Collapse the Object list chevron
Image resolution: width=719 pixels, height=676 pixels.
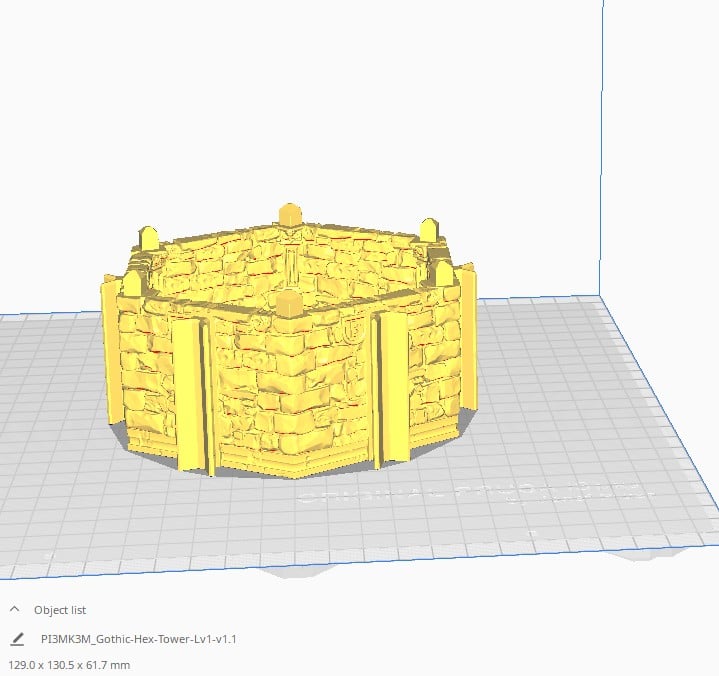pyautogui.click(x=14, y=609)
